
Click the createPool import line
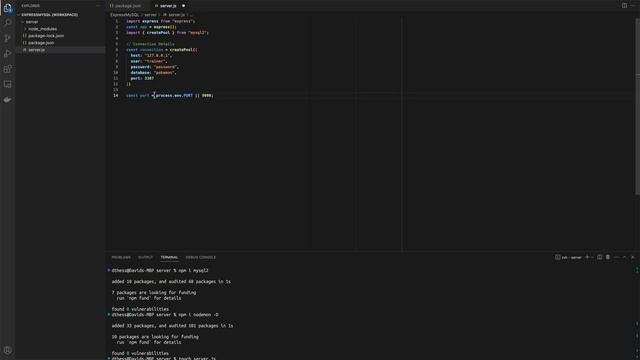click(167, 33)
